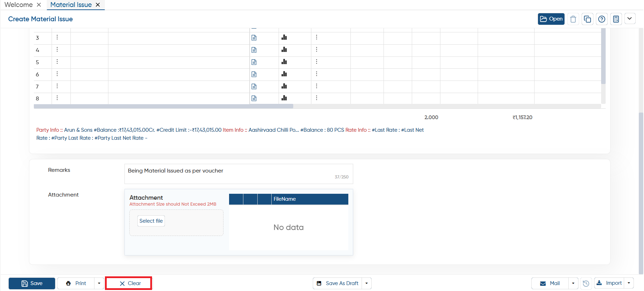The image size is (644, 291).
Task: Click the Clear button
Action: pos(129,283)
